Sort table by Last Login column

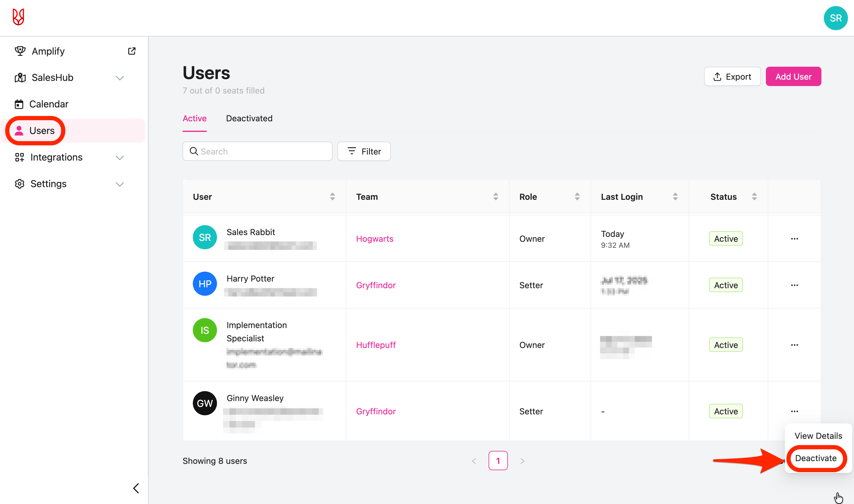point(675,196)
